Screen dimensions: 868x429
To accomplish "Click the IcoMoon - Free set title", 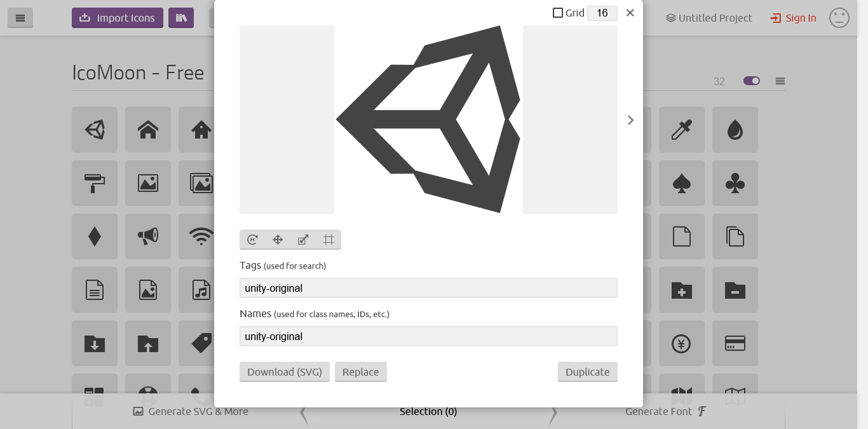I will [x=138, y=72].
